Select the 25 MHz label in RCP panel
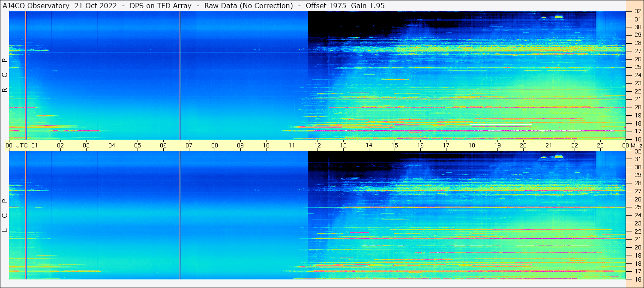Screen dimensions: 644x288 [x=638, y=67]
